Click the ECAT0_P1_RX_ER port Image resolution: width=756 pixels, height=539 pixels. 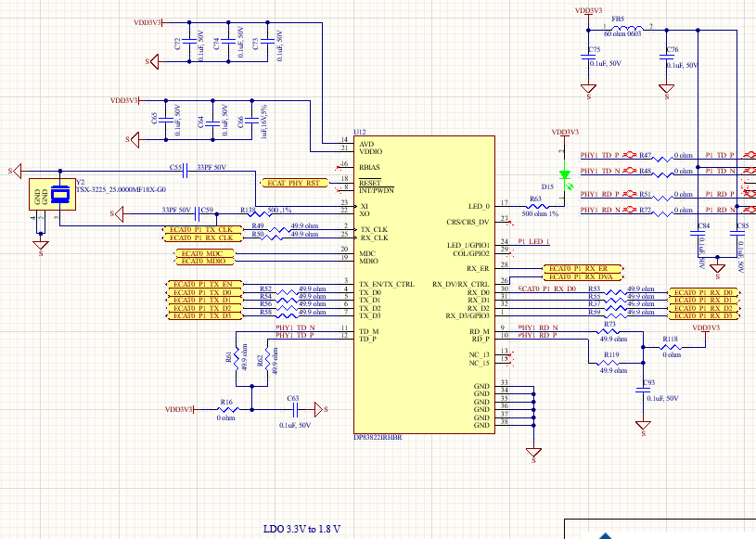tap(583, 268)
